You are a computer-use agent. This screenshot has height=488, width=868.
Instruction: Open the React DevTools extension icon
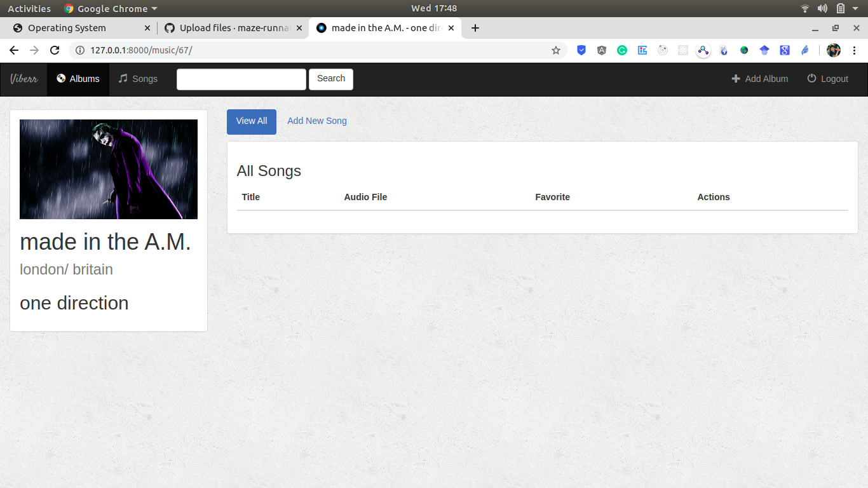[x=683, y=50]
